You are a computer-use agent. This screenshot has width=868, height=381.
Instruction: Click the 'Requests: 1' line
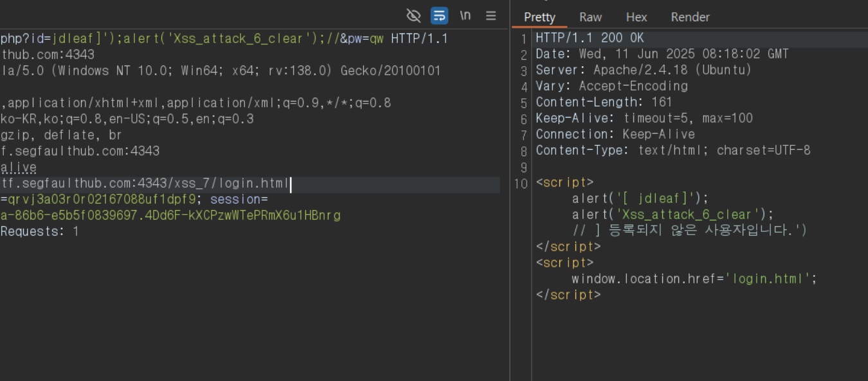tap(39, 231)
